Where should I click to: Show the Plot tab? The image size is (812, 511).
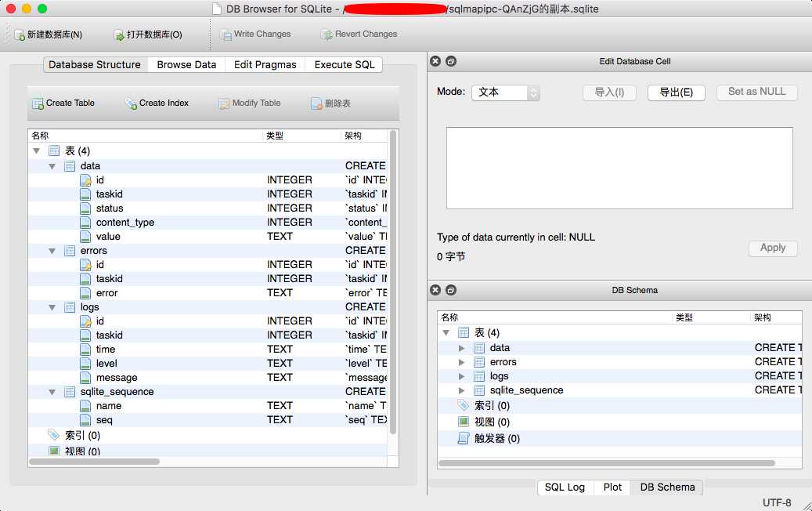point(612,487)
